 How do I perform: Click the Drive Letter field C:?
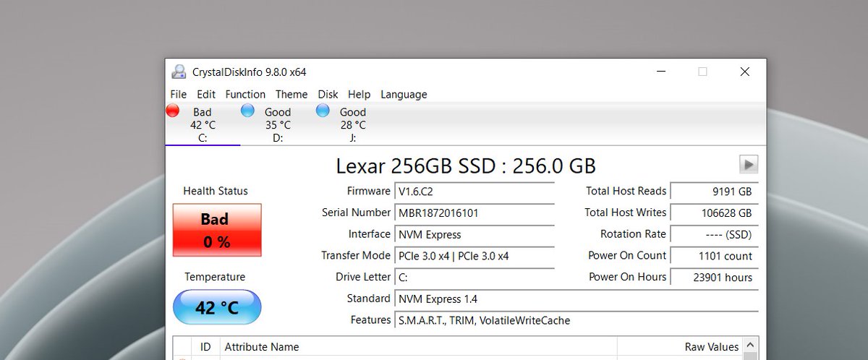click(x=475, y=278)
